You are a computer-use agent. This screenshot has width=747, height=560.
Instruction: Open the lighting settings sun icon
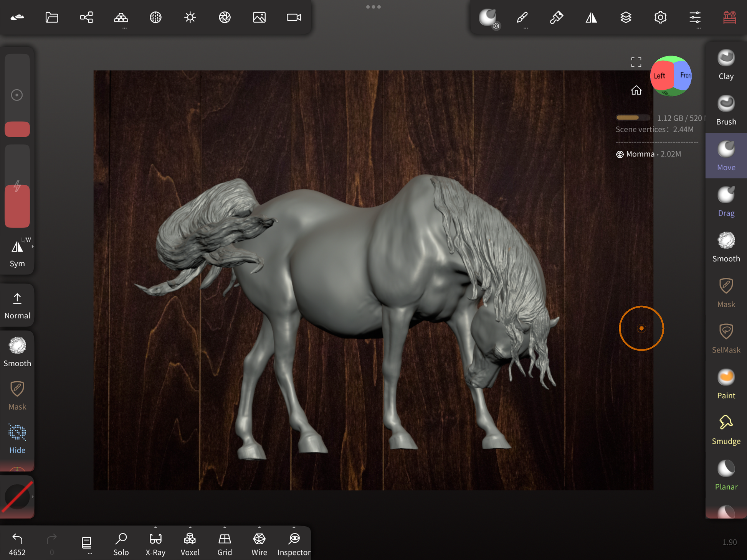pyautogui.click(x=190, y=18)
